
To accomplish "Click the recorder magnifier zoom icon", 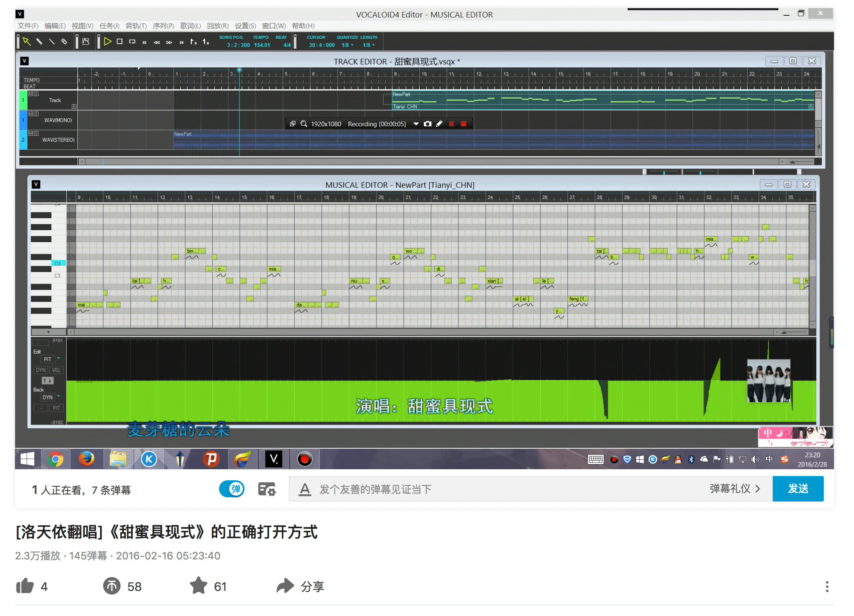I will [304, 124].
